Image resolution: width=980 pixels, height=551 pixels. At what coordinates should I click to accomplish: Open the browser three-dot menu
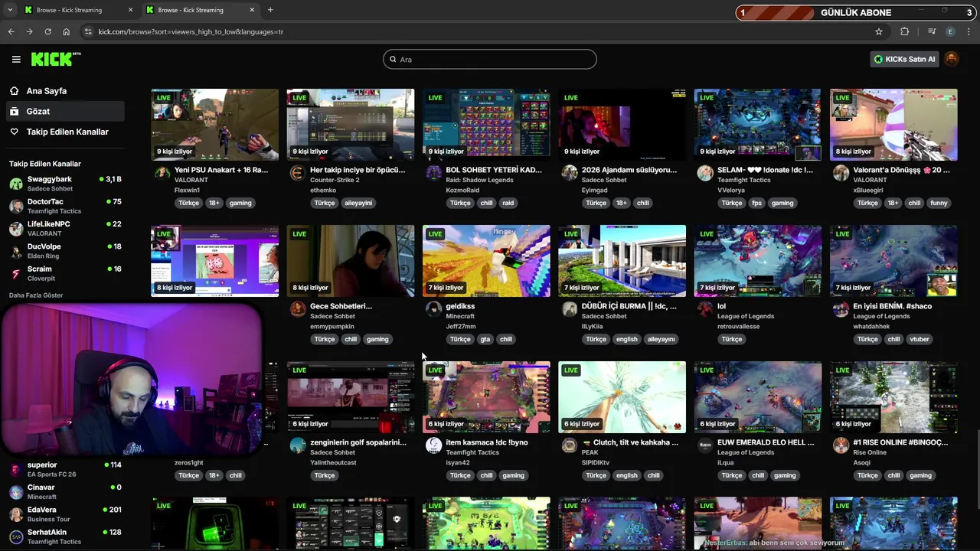click(x=969, y=31)
